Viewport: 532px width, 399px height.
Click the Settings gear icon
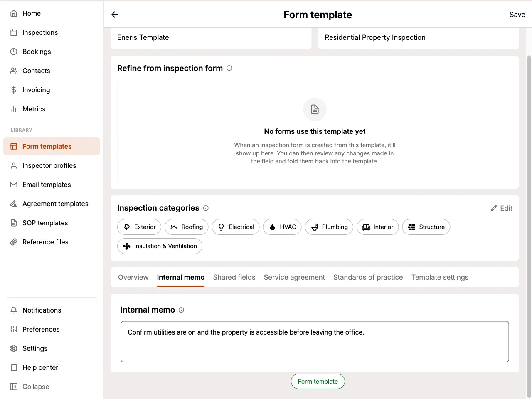[x=14, y=348]
